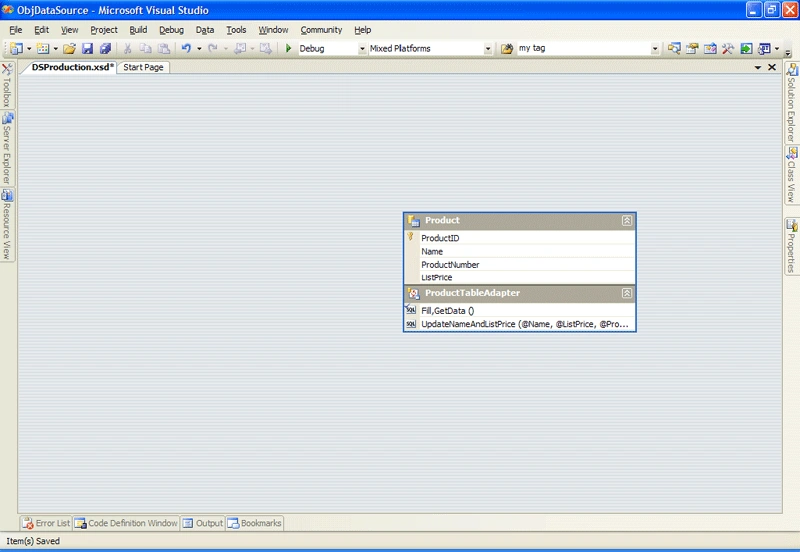Open the Edit menu
The width and height of the screenshot is (800, 552).
[41, 30]
